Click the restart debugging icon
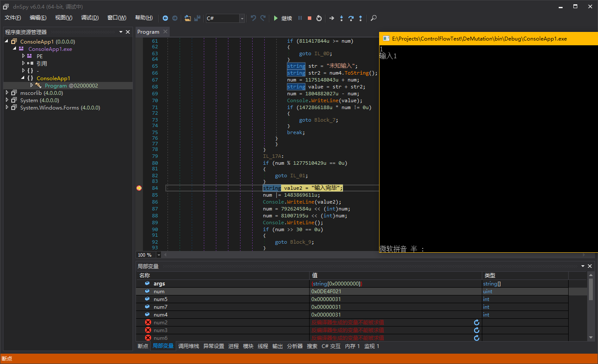Screen dimensions: 598x364 coord(319,18)
